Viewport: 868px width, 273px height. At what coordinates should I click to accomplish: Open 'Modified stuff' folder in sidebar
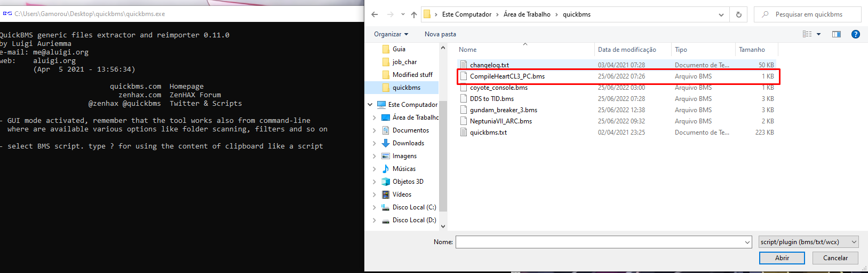tap(412, 75)
